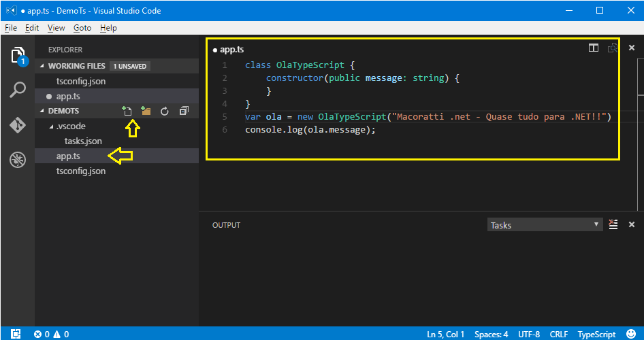
Task: Collapse the .vscode folder
Action: pyautogui.click(x=52, y=126)
